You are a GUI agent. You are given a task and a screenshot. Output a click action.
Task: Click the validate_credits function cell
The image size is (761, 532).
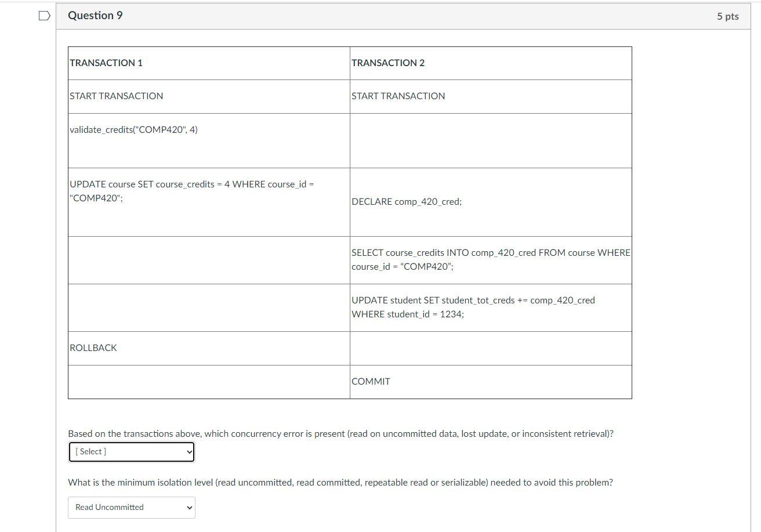click(134, 129)
